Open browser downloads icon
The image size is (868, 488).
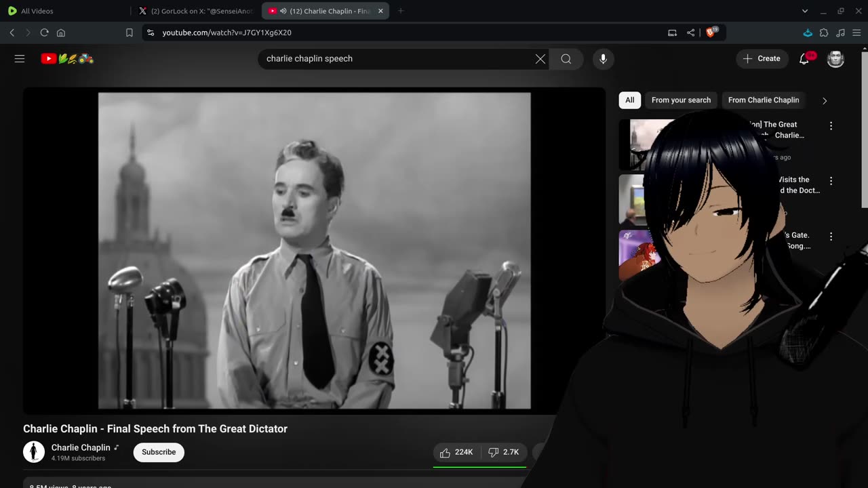tap(808, 33)
